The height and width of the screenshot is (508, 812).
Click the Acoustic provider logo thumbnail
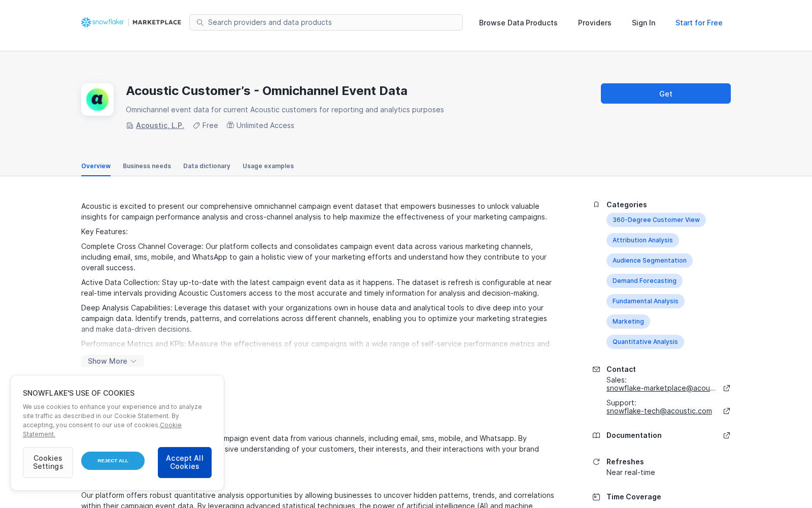(x=97, y=100)
